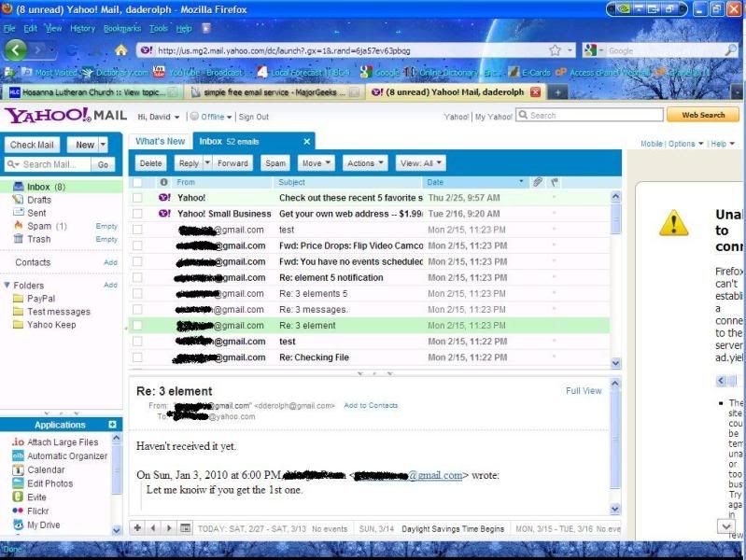Open the My Drive application
Screen dimensions: 746x560
tap(43, 525)
